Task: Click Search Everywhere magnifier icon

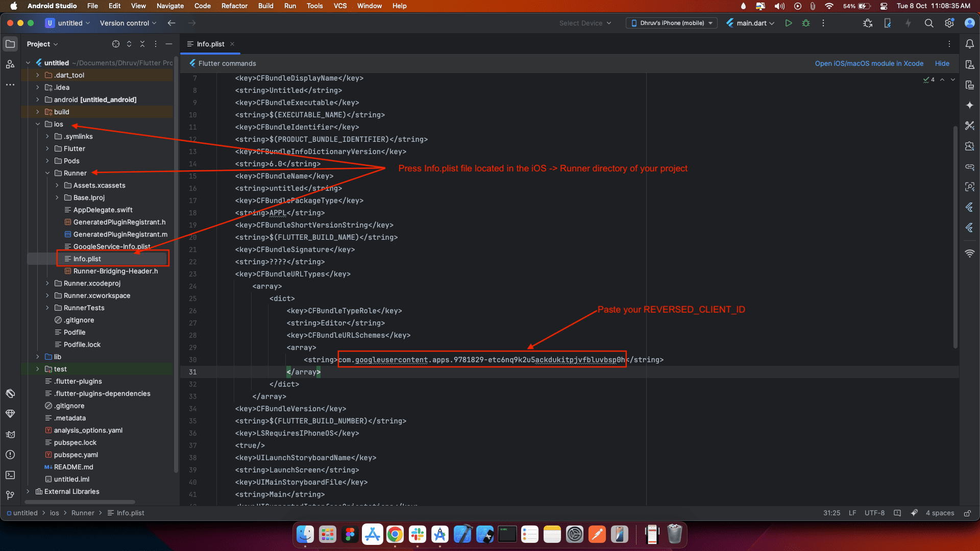Action: coord(928,23)
